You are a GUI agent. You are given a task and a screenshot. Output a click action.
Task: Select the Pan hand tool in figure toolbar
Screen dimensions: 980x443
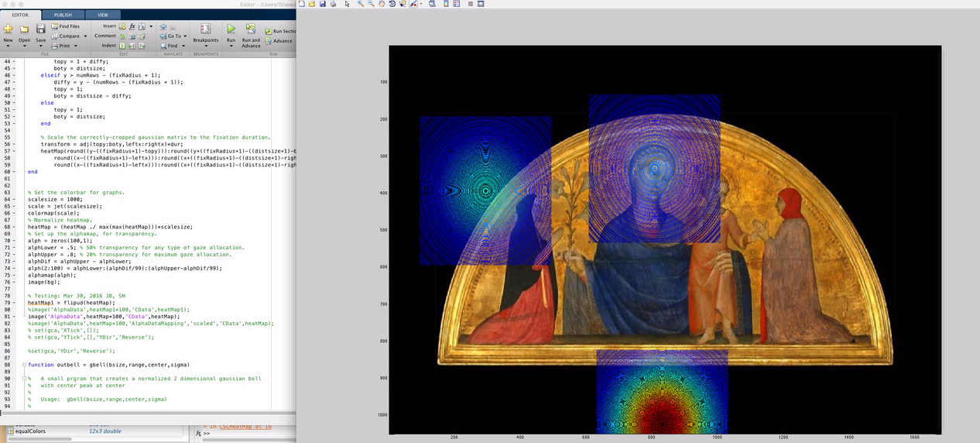382,4
